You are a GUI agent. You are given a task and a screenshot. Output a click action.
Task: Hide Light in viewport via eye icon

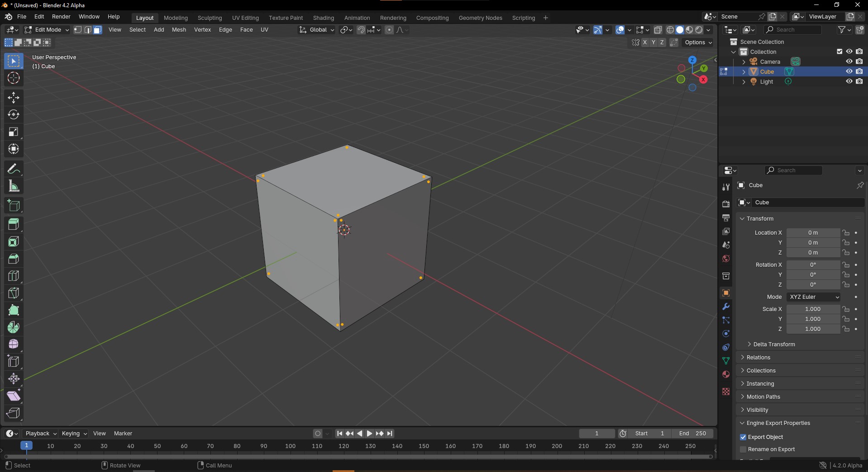coord(849,81)
